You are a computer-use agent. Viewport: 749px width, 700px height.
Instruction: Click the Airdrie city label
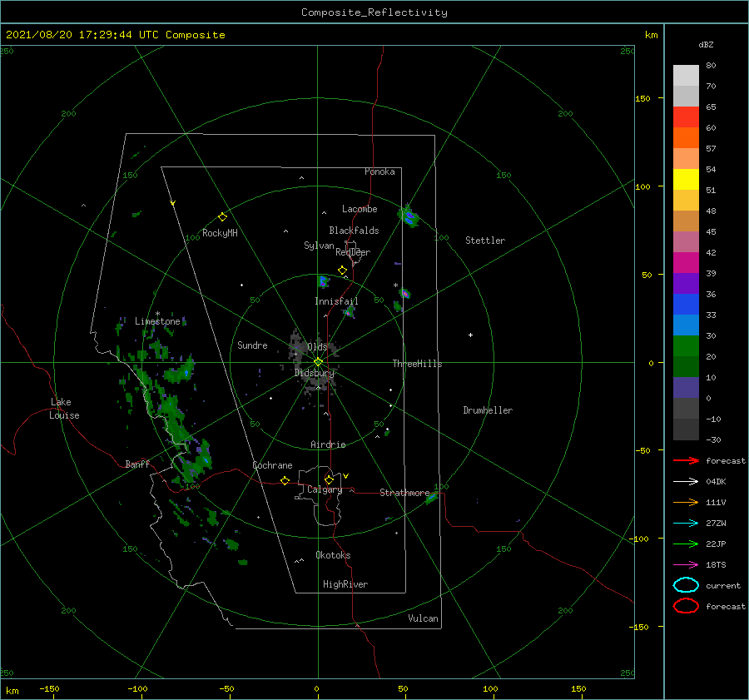(328, 444)
